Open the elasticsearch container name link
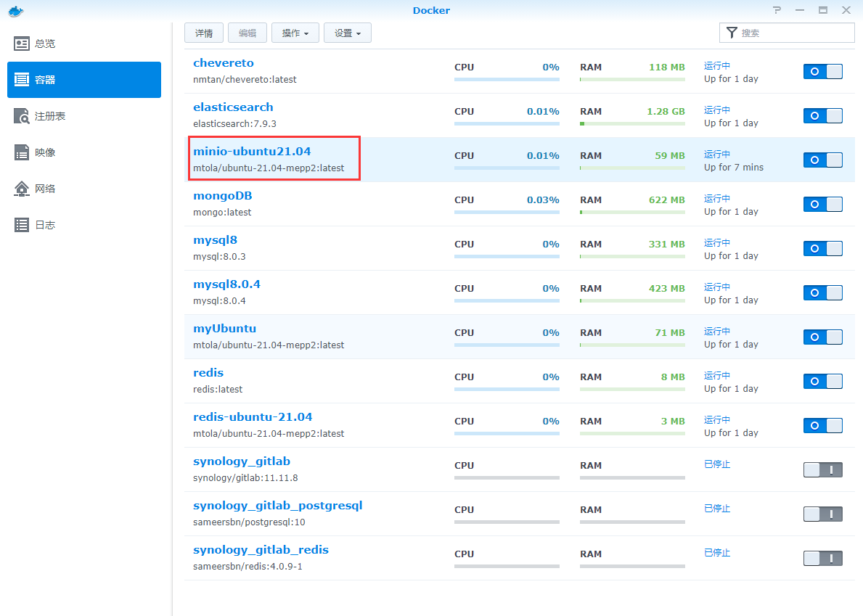The height and width of the screenshot is (616, 863). coord(233,107)
